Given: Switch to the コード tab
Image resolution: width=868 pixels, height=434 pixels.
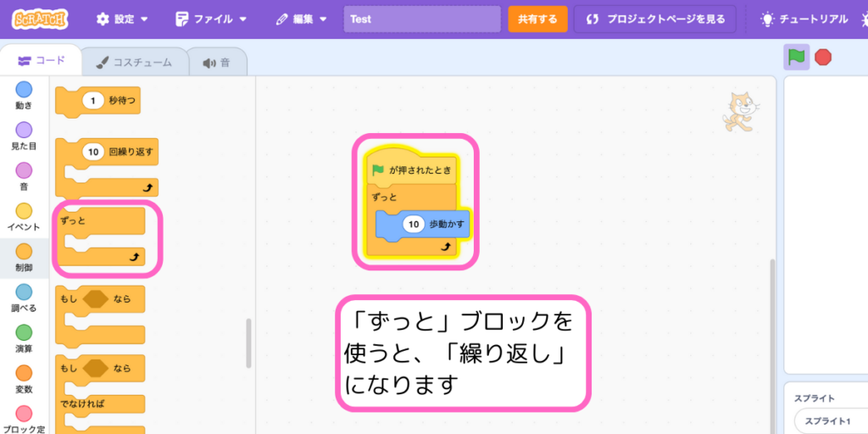Looking at the screenshot, I should point(42,61).
